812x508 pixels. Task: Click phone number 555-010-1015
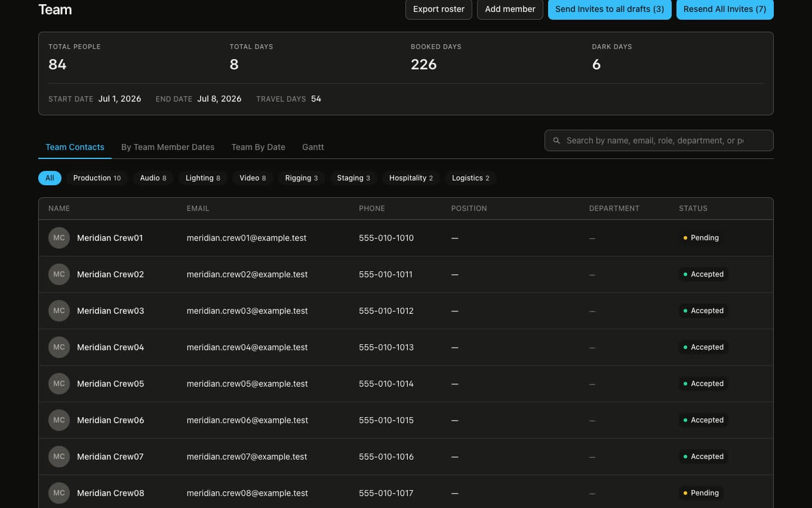click(x=386, y=420)
